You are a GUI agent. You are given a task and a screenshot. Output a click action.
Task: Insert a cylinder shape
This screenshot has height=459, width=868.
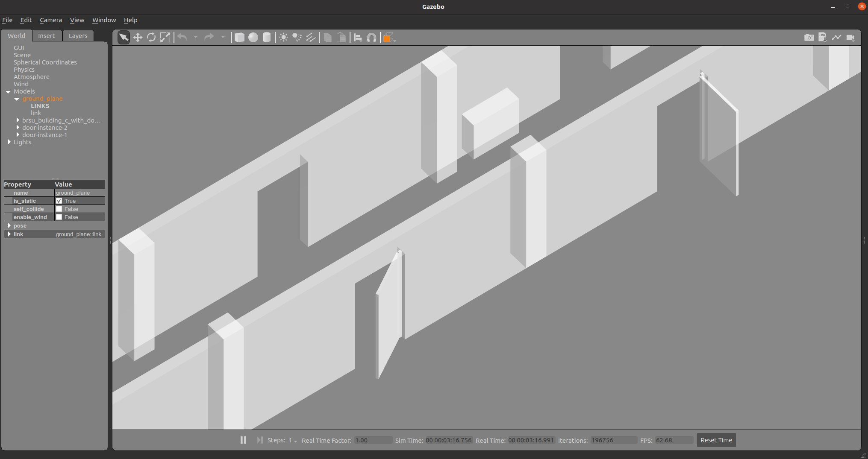267,38
